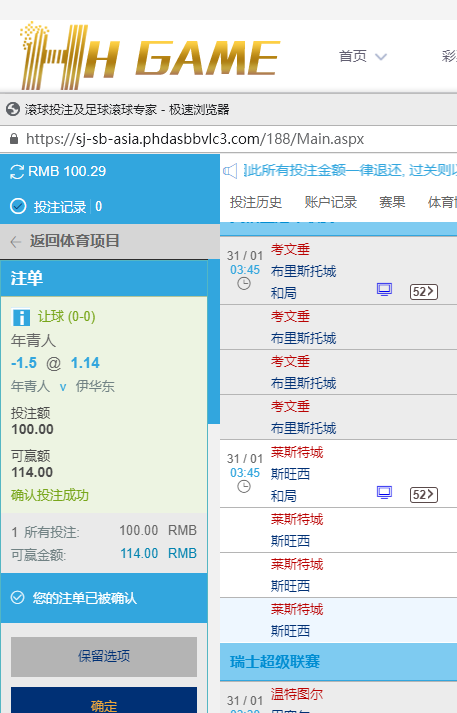Select 斯旺西 in the first 莱斯特城 row

point(290,474)
